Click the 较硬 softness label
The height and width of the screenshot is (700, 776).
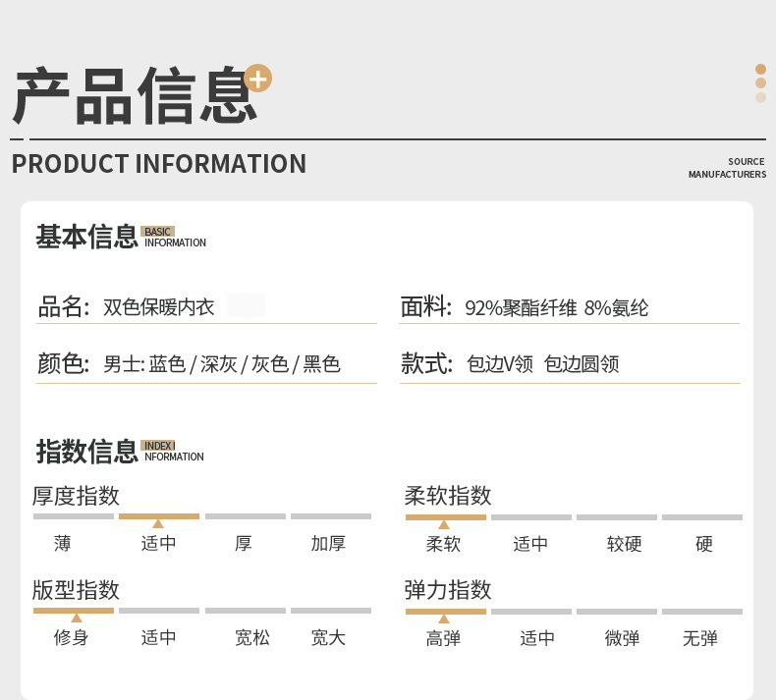pos(624,544)
